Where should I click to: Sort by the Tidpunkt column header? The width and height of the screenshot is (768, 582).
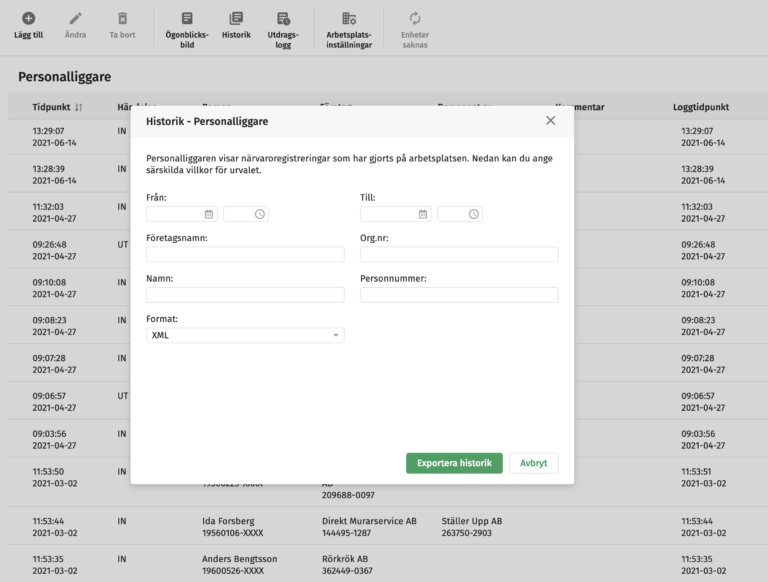pos(57,107)
